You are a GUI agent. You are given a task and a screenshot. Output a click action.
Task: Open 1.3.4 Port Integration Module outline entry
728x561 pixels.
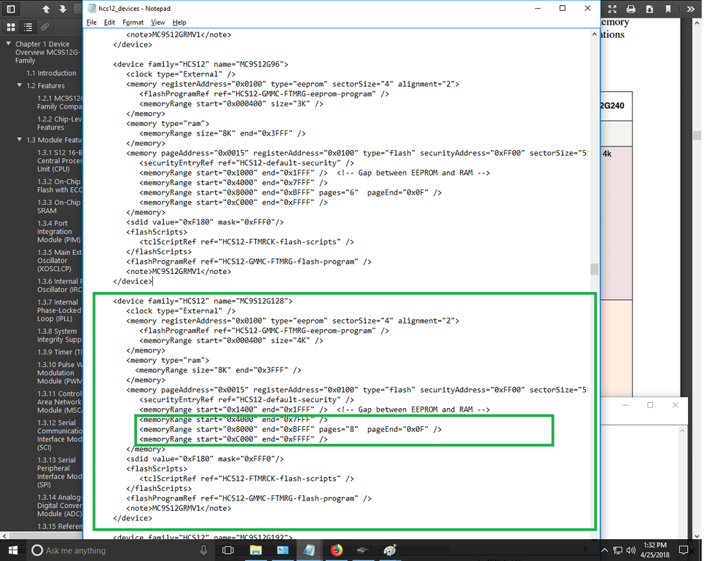[59, 232]
